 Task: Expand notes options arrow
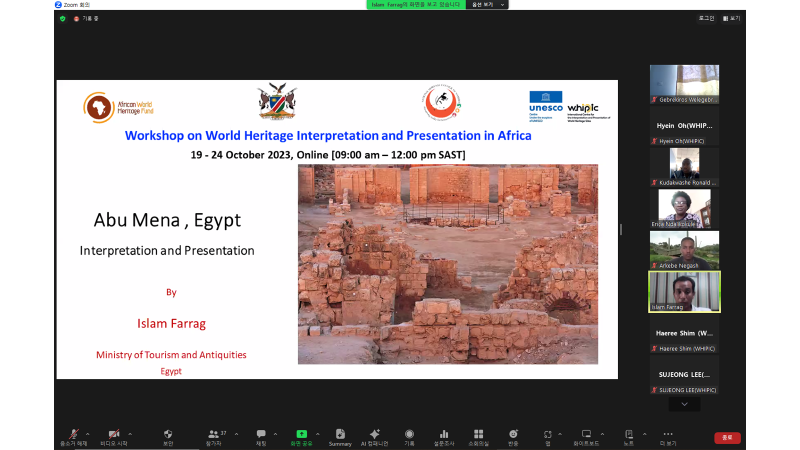pyautogui.click(x=644, y=434)
